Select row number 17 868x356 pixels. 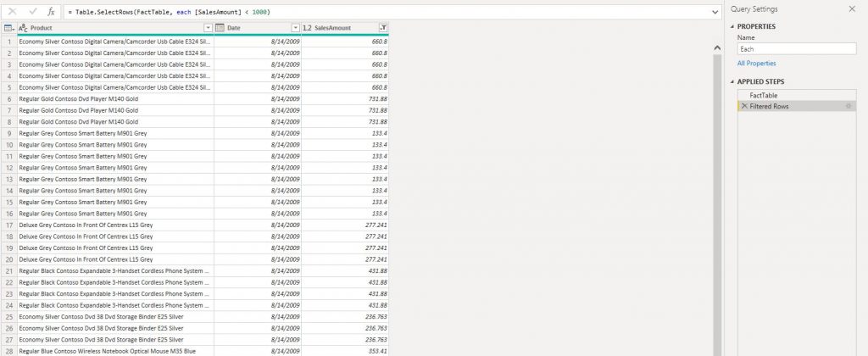click(9, 225)
